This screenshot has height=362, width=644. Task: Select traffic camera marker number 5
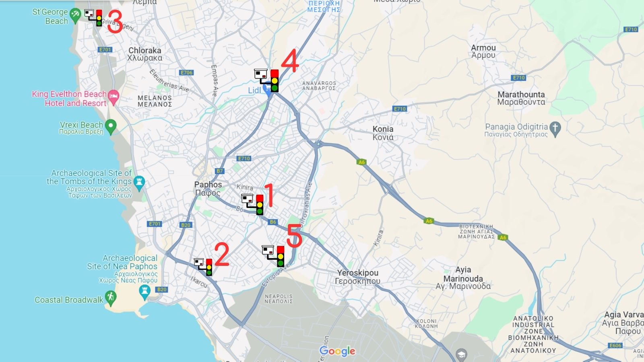click(273, 256)
